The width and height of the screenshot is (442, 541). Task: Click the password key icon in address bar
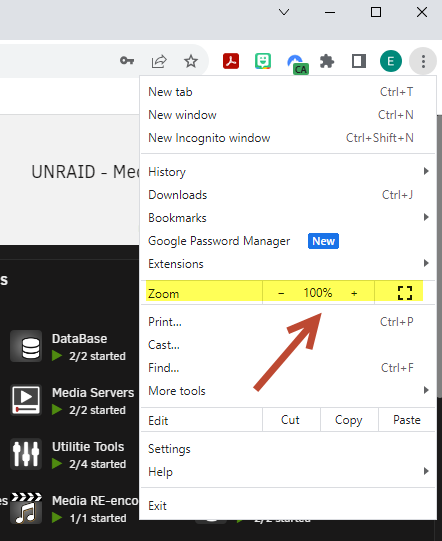(x=127, y=61)
